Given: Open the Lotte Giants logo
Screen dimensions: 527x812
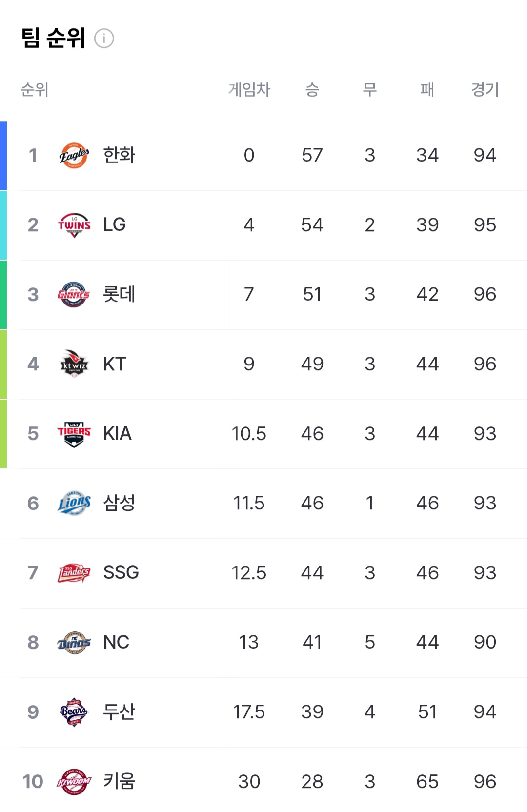Looking at the screenshot, I should [x=74, y=294].
